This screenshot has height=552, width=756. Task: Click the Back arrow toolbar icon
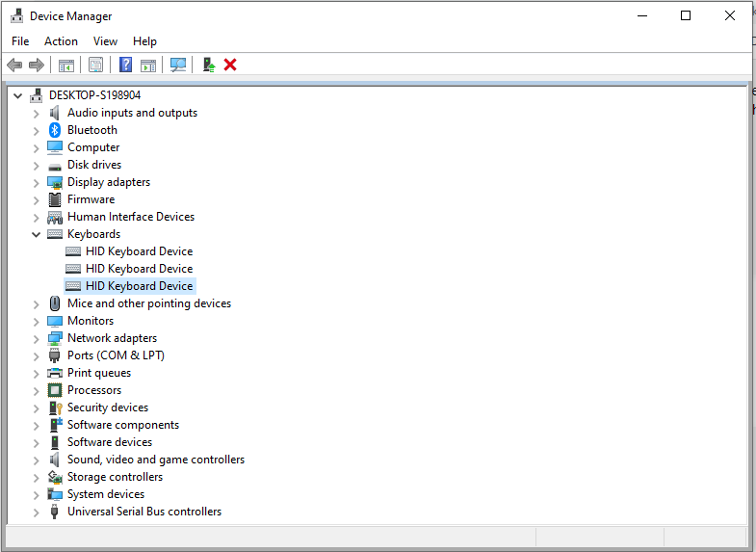[x=14, y=65]
